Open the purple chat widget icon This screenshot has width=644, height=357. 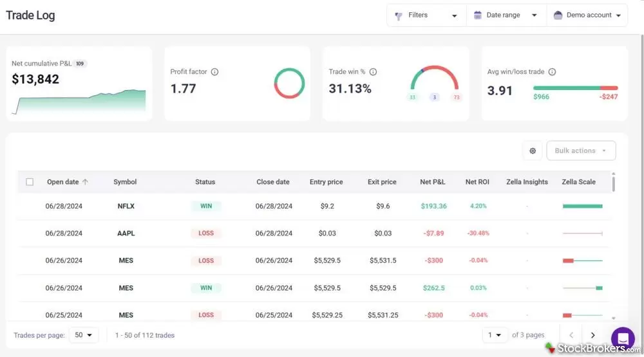point(623,338)
